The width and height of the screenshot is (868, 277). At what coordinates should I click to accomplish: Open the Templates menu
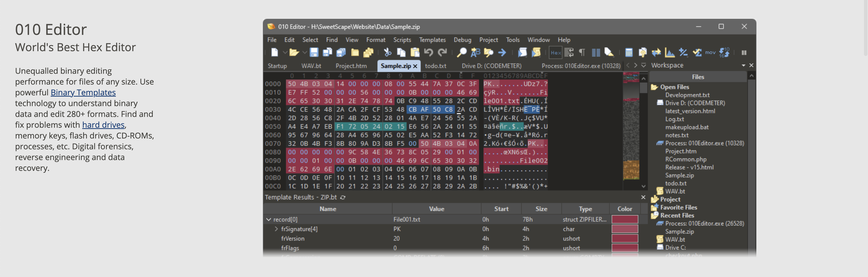pos(432,40)
